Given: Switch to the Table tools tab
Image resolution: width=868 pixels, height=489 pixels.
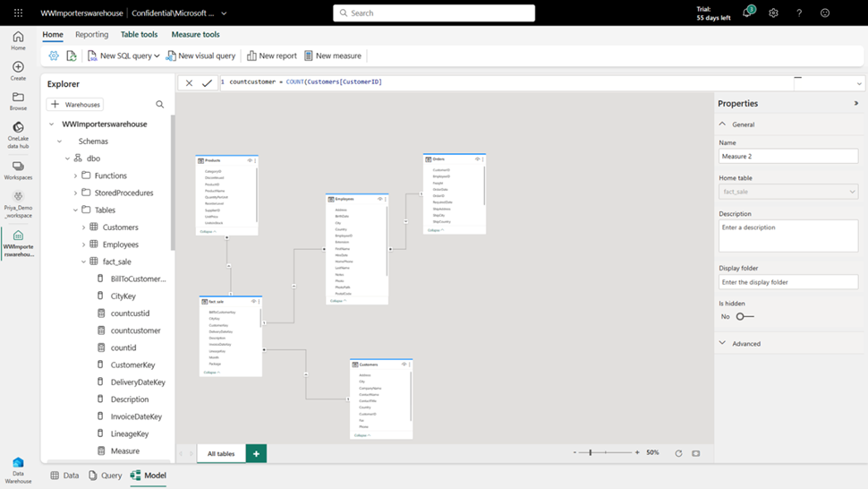Looking at the screenshot, I should click(139, 34).
